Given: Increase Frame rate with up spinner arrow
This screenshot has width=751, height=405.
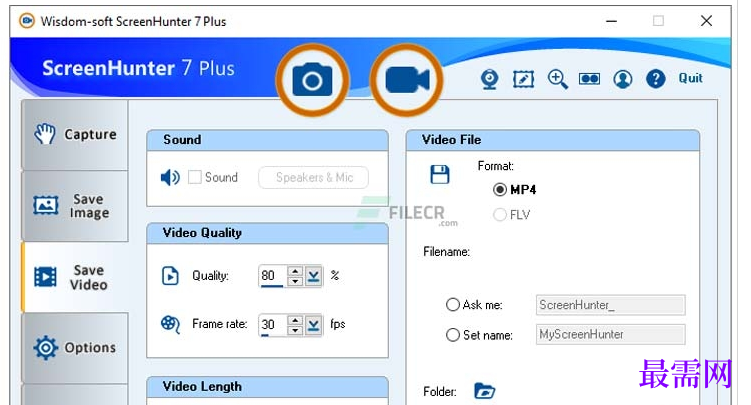Looking at the screenshot, I should pyautogui.click(x=295, y=320).
